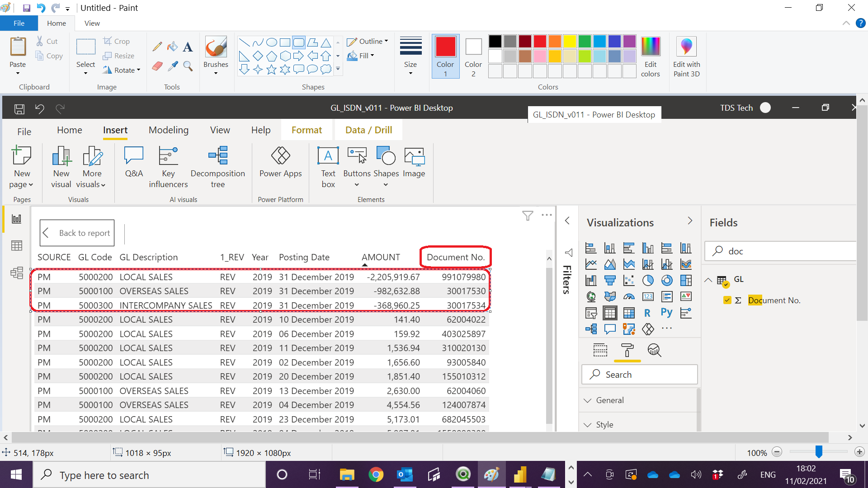The width and height of the screenshot is (868, 488).
Task: Select the Pencil tool in Paint
Action: click(x=157, y=46)
